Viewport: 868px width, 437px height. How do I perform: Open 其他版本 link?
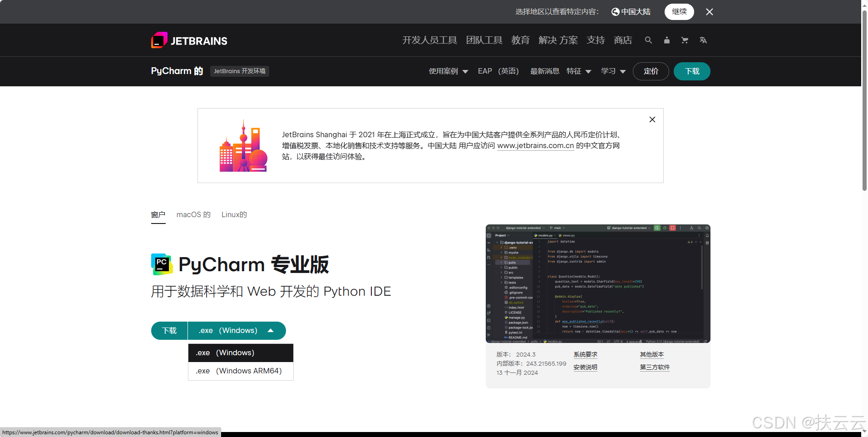(652, 355)
